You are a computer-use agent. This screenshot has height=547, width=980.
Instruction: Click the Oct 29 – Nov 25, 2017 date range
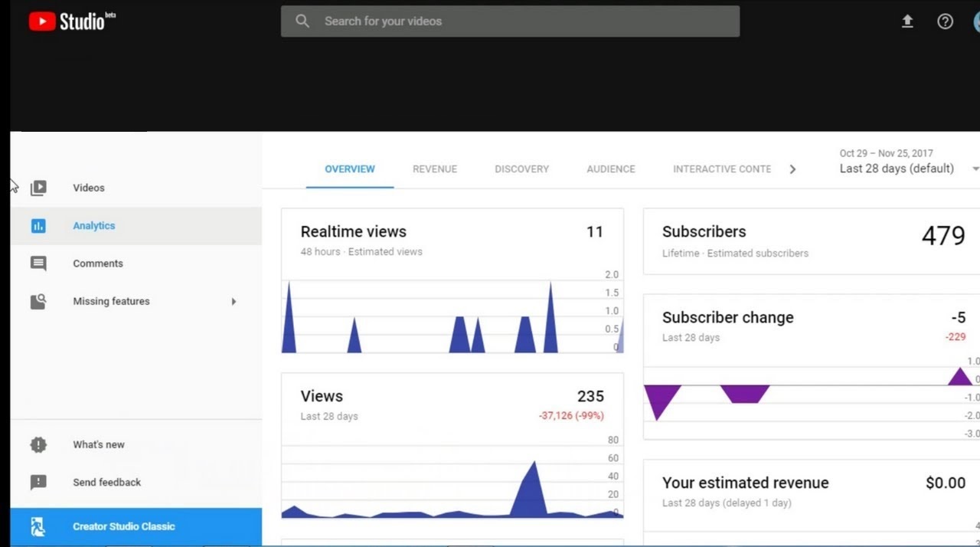[x=887, y=153]
